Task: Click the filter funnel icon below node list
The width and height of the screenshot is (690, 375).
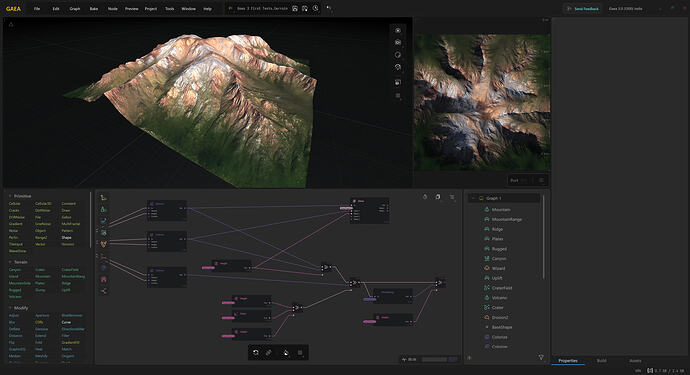Action: (x=541, y=357)
